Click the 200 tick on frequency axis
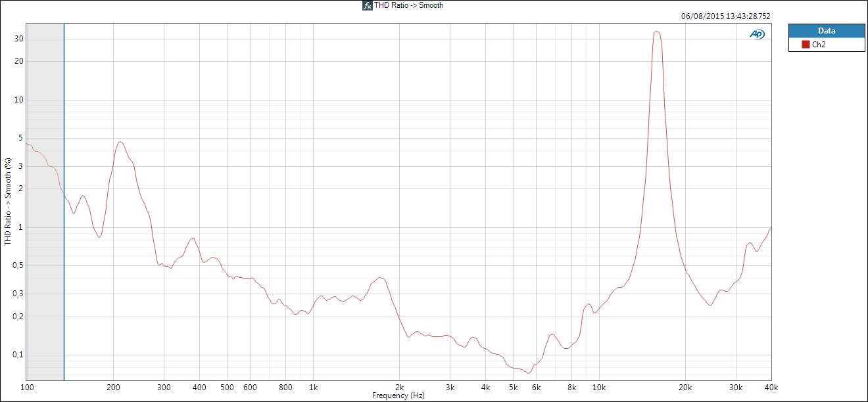 tap(114, 387)
